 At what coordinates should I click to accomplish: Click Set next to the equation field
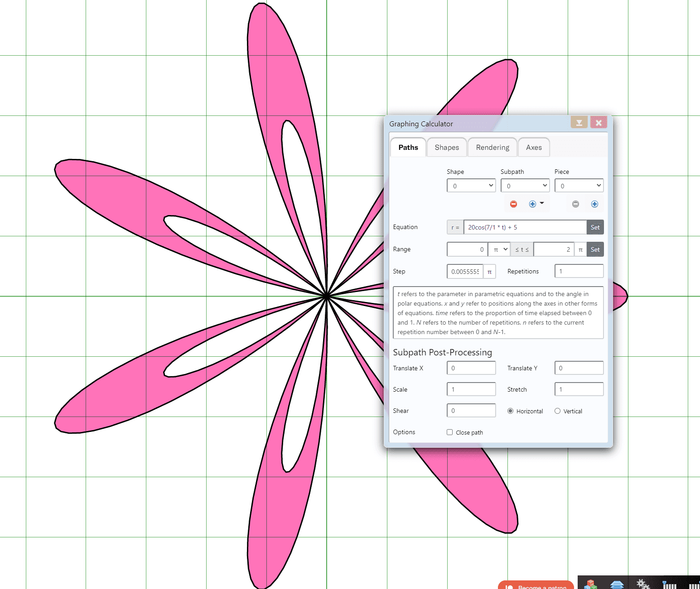[595, 227]
